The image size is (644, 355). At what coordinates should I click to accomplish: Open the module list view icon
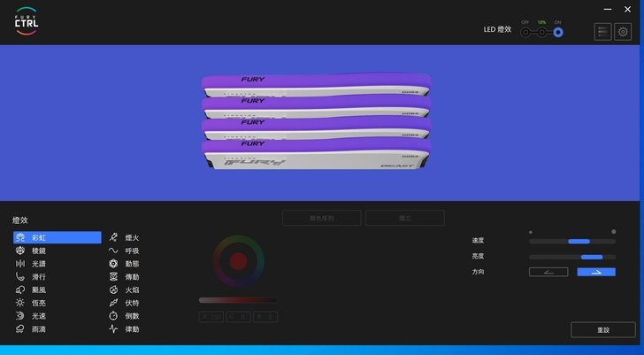602,32
